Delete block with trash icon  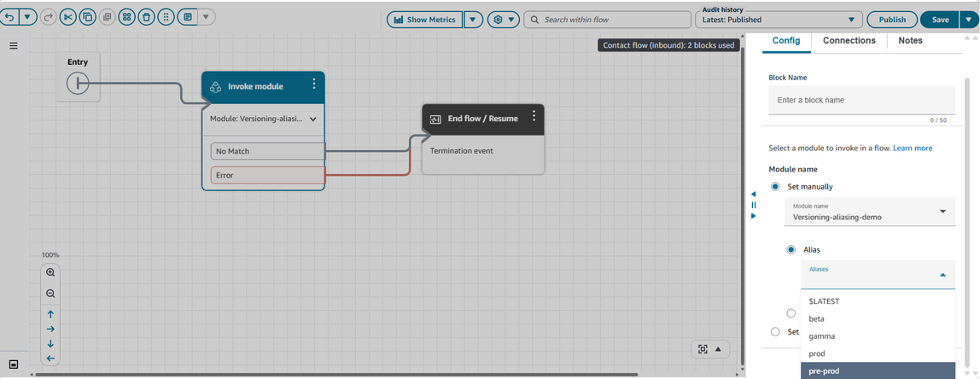point(146,17)
